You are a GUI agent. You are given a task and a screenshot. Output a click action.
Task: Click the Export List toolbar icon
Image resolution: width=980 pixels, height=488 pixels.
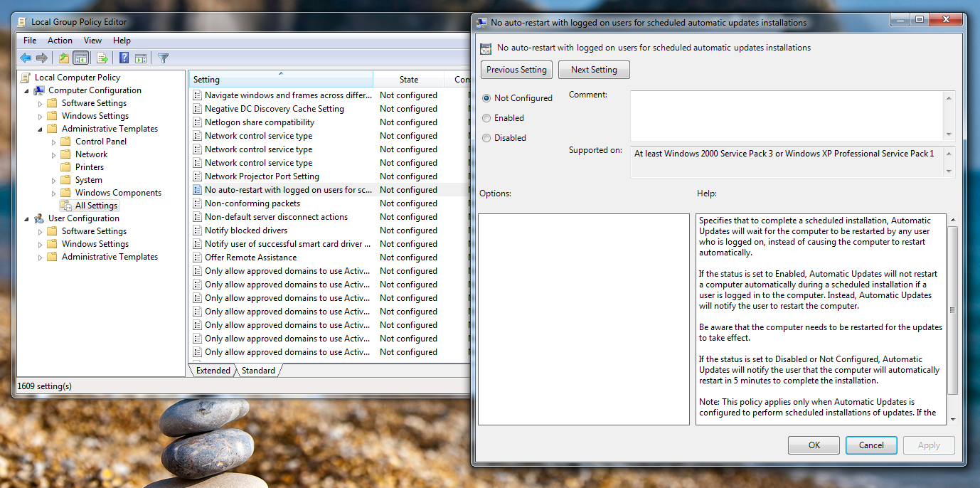point(102,58)
